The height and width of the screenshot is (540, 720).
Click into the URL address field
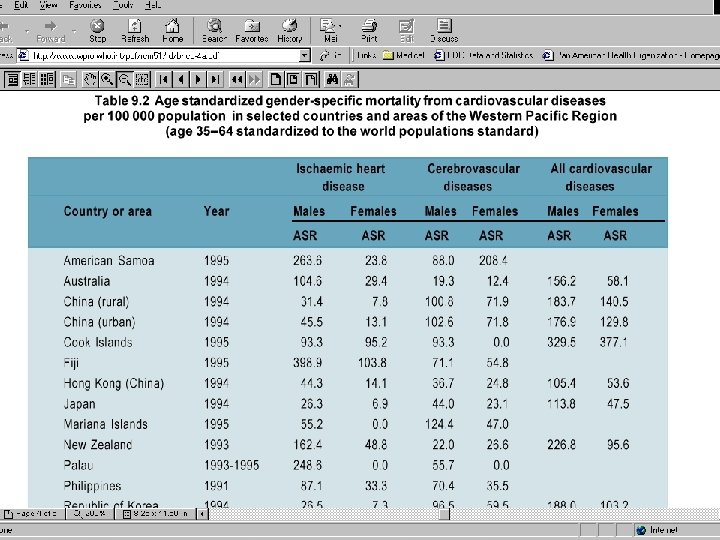point(158,56)
